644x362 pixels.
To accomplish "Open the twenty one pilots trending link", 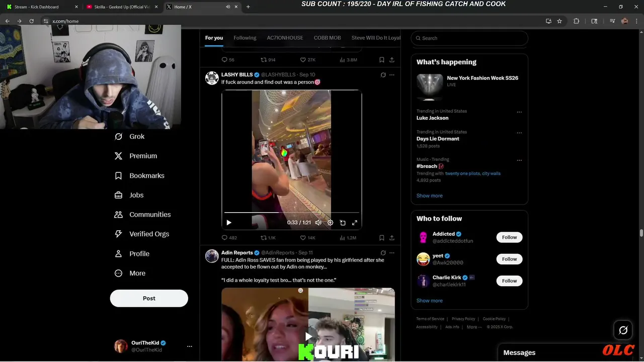I will (x=462, y=173).
